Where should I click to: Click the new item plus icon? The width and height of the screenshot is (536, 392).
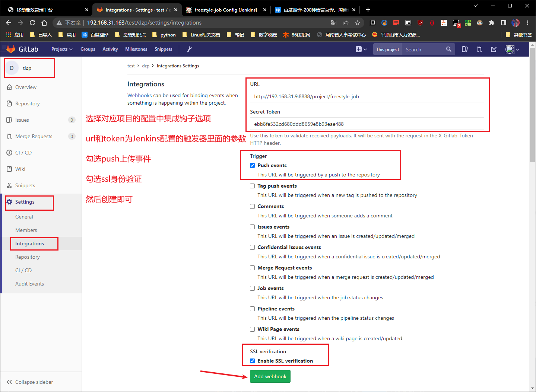coord(358,49)
